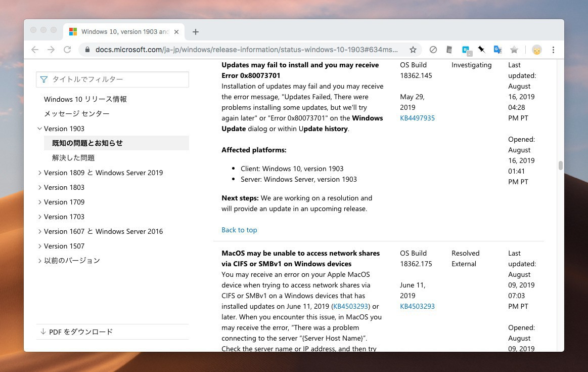Image resolution: width=588 pixels, height=372 pixels.
Task: Open KB4503293 link under June 11, 2019
Action: coord(417,306)
